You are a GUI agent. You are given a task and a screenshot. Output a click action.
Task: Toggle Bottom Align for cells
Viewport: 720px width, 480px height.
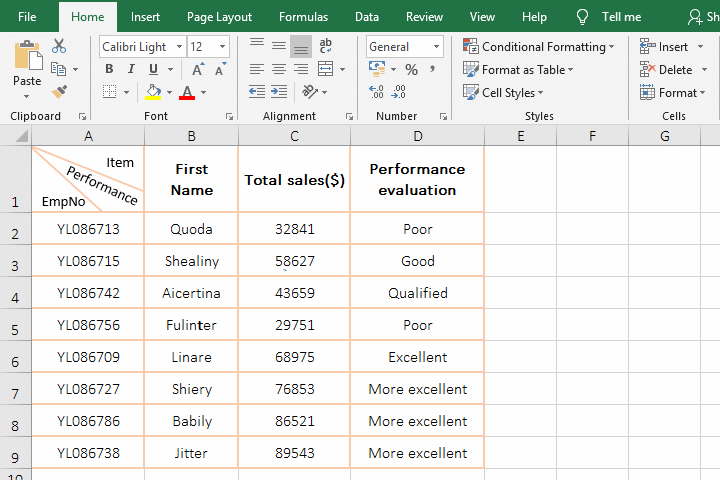coord(301,46)
